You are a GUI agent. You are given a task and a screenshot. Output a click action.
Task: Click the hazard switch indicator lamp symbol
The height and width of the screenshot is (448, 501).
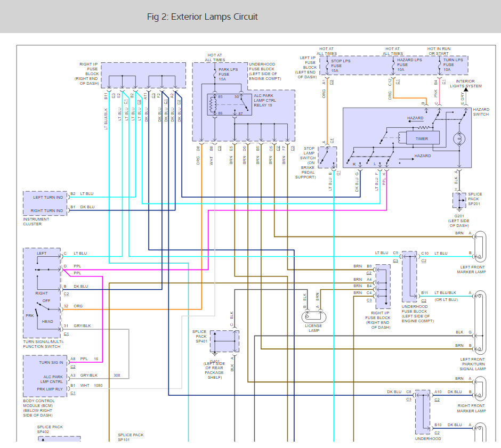459,139
